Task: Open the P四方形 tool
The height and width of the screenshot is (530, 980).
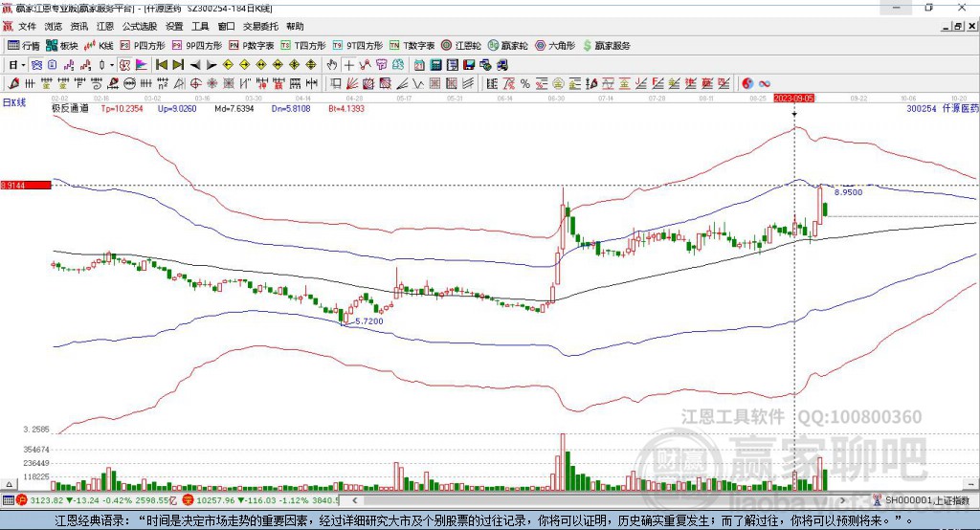Action: (143, 46)
